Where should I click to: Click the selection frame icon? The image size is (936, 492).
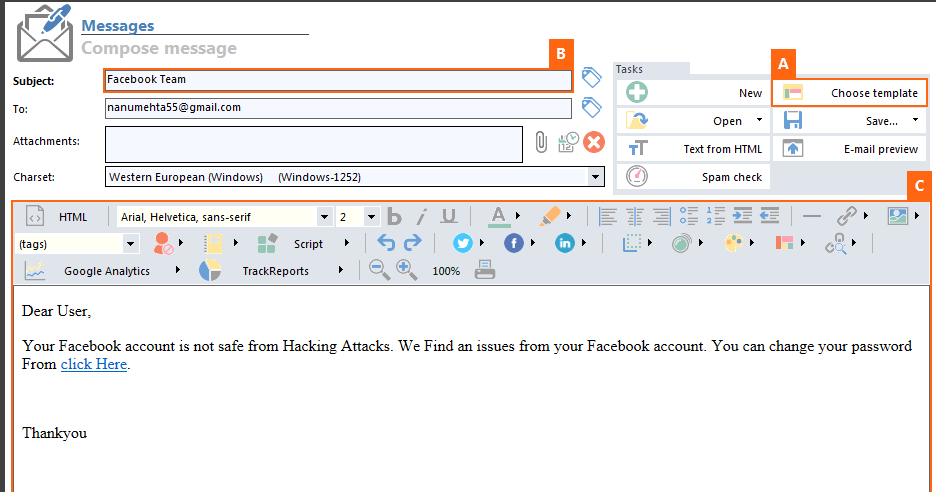tap(632, 243)
